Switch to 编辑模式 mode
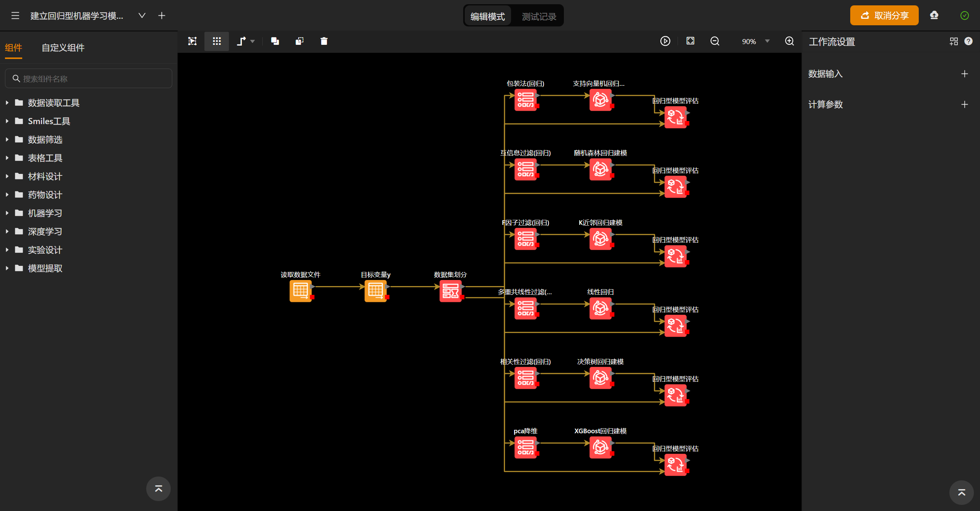Image resolution: width=980 pixels, height=511 pixels. [x=488, y=16]
